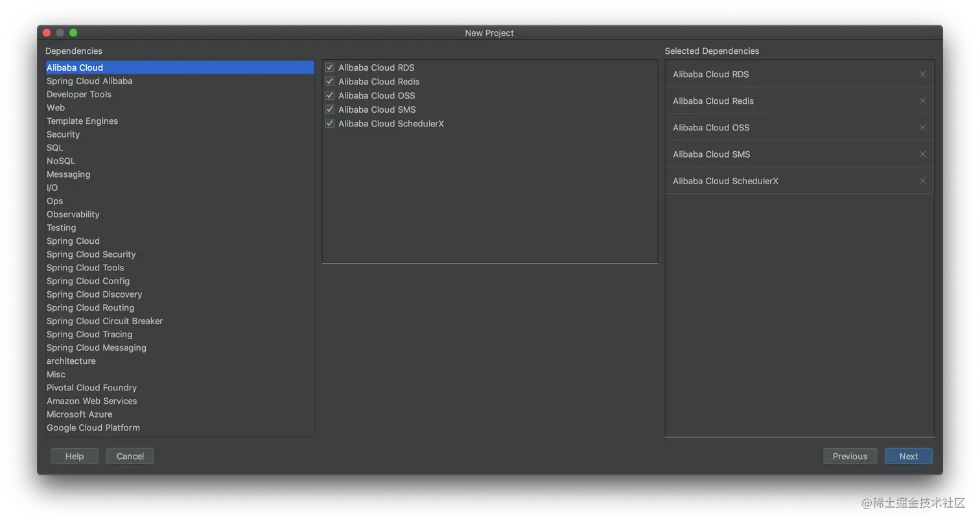This screenshot has width=980, height=524.
Task: Open the Help button
Action: tap(75, 456)
